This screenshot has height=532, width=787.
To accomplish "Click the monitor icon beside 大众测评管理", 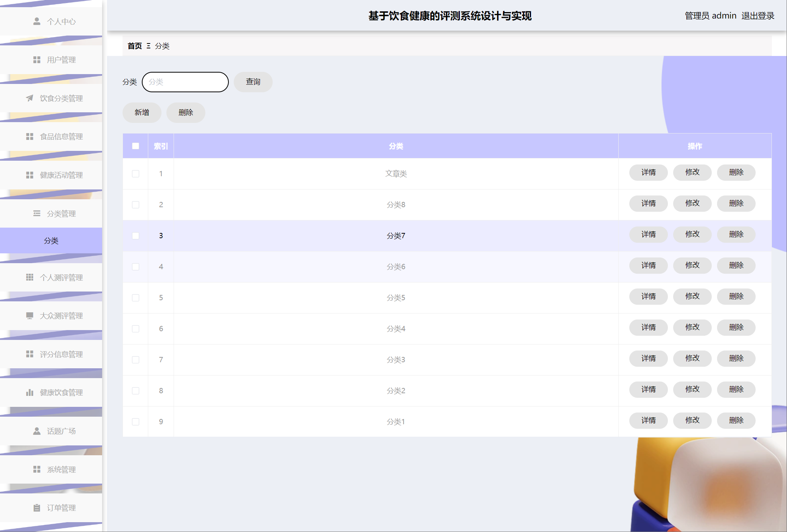I will coord(29,316).
